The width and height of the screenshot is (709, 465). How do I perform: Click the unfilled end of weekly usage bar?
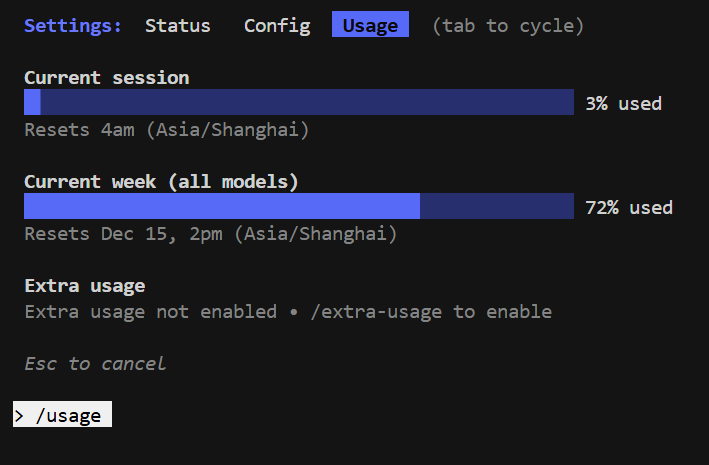pos(497,206)
